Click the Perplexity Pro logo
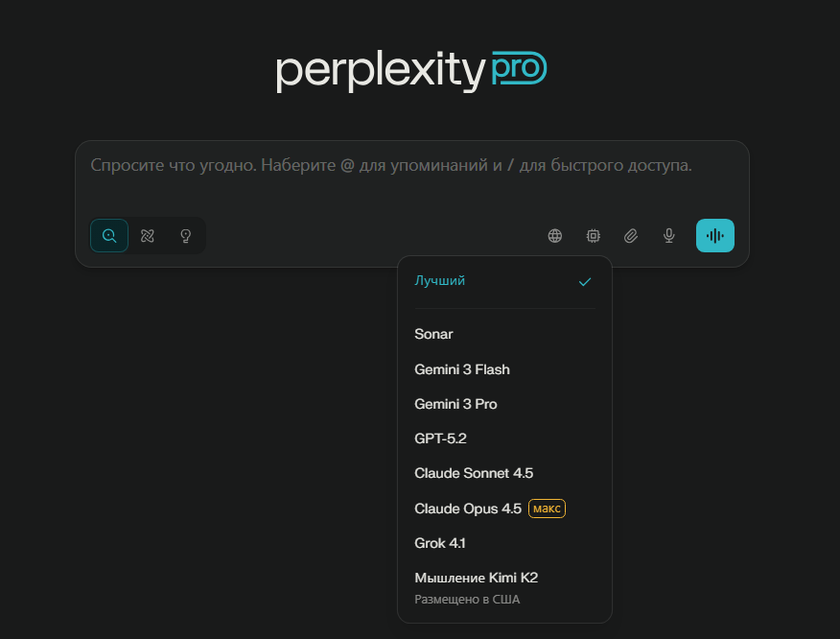The height and width of the screenshot is (639, 840). click(x=411, y=70)
